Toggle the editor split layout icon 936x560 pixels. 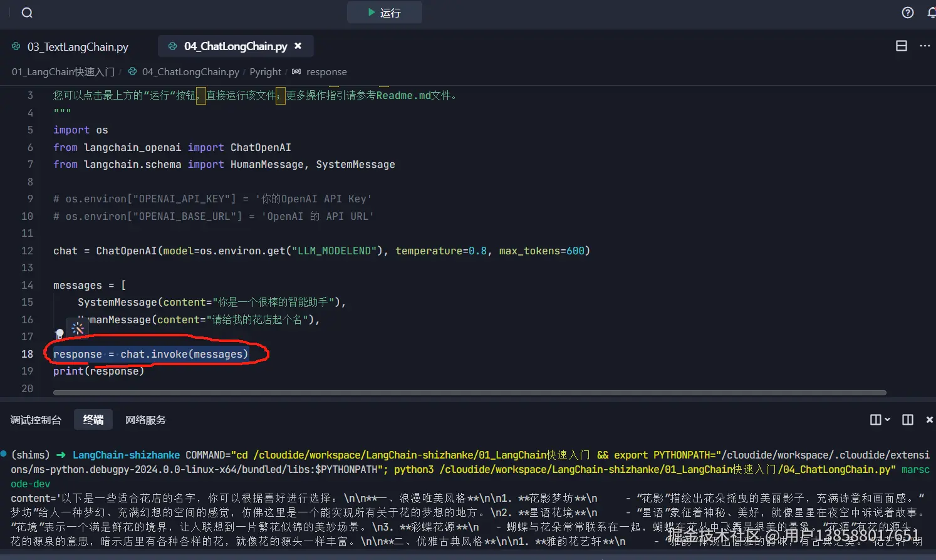[902, 46]
